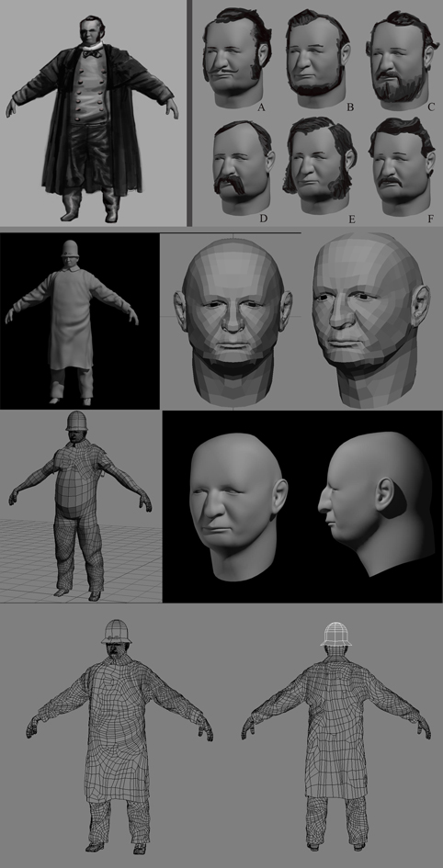Select the smooth bald head in profile view
This screenshot has height=868, width=443.
pyautogui.click(x=375, y=503)
